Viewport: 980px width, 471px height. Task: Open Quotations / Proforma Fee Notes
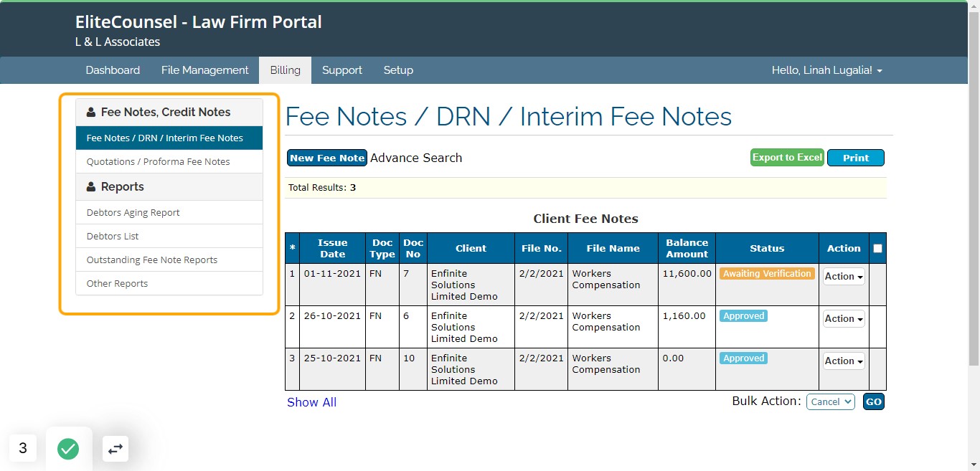pos(169,162)
